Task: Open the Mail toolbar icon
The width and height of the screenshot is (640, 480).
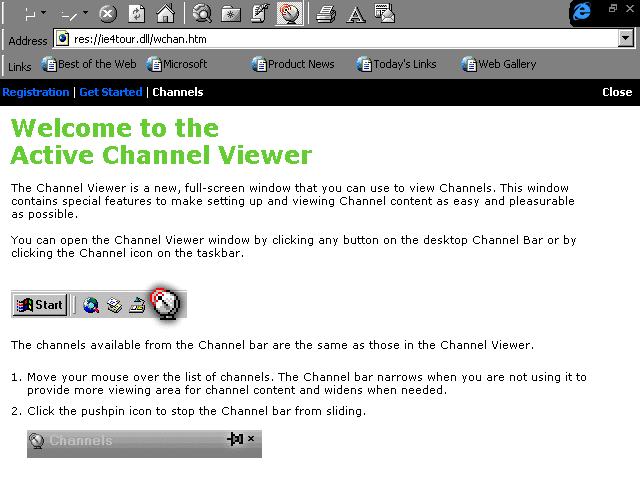Action: point(385,13)
